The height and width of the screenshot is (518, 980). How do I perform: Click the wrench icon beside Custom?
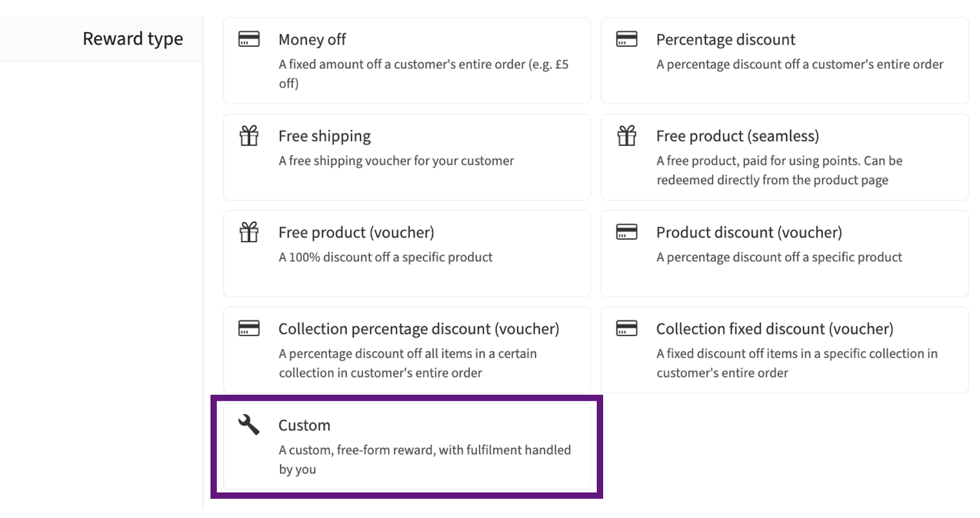coord(248,424)
